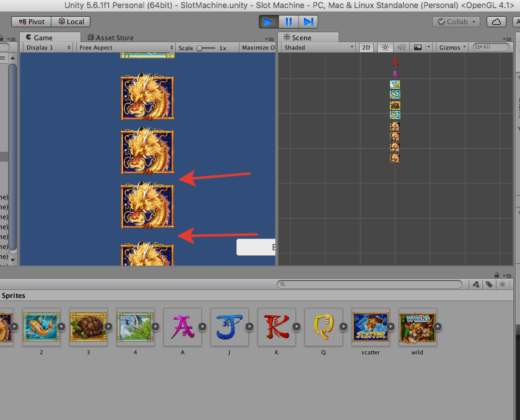Open the Project search by type filter

coord(475,284)
